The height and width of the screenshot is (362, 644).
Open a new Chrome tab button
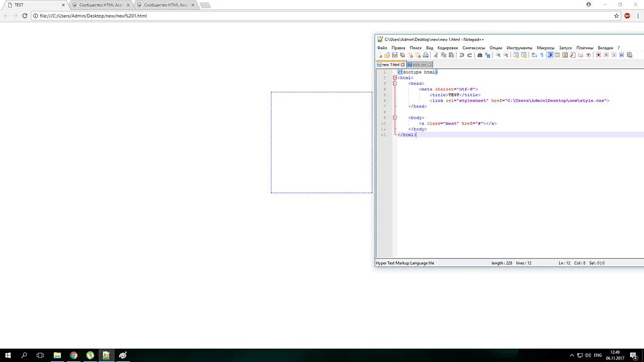tap(205, 5)
